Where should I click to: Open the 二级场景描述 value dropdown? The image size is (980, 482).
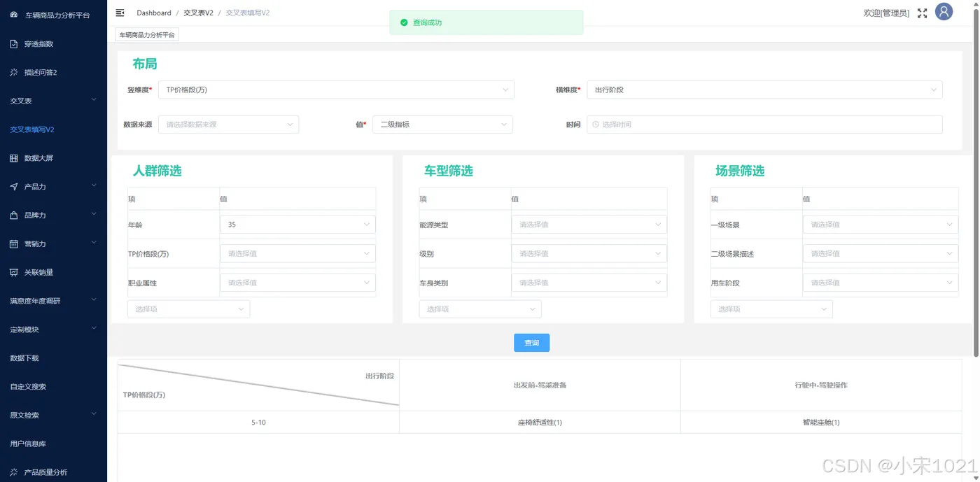tap(880, 253)
